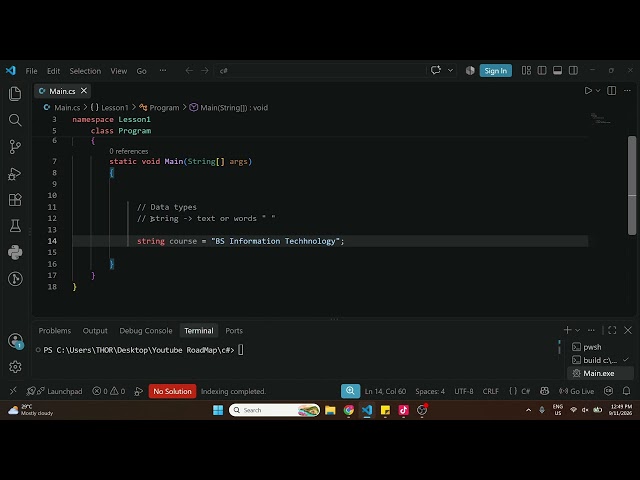The height and width of the screenshot is (480, 640).
Task: Open editor More Actions ellipsis
Action: click(x=627, y=91)
